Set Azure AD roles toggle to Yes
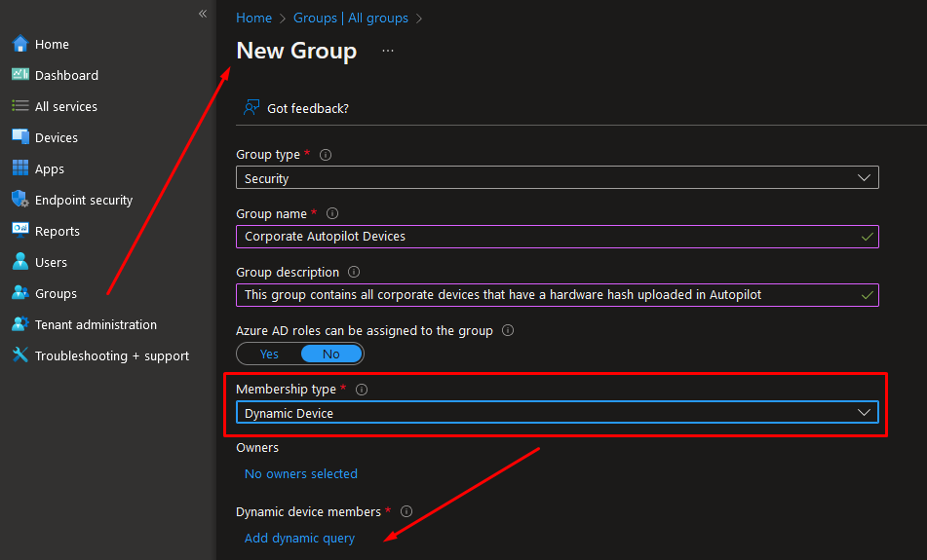The height and width of the screenshot is (560, 927). pos(269,354)
